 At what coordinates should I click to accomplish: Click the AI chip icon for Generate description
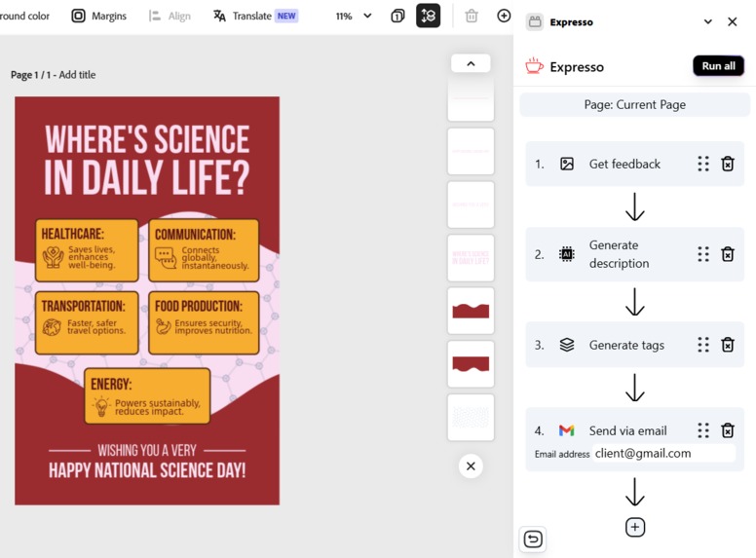tap(567, 254)
